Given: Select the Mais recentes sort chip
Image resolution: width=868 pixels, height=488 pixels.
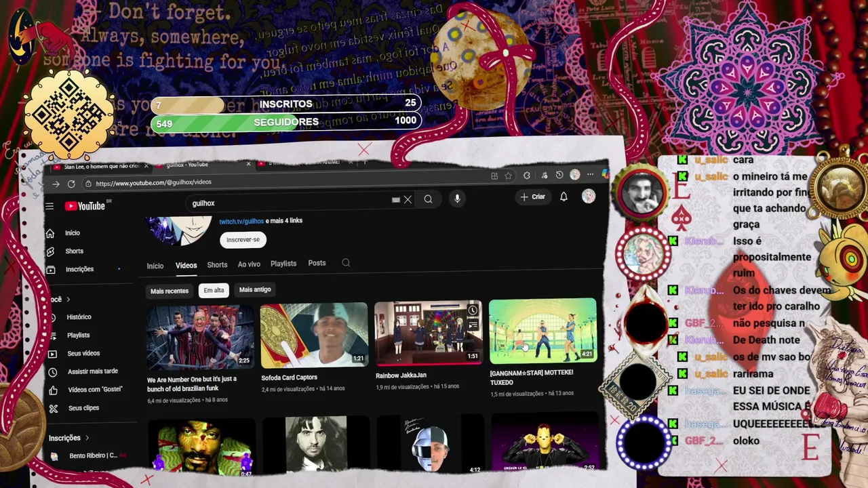Looking at the screenshot, I should 170,291.
